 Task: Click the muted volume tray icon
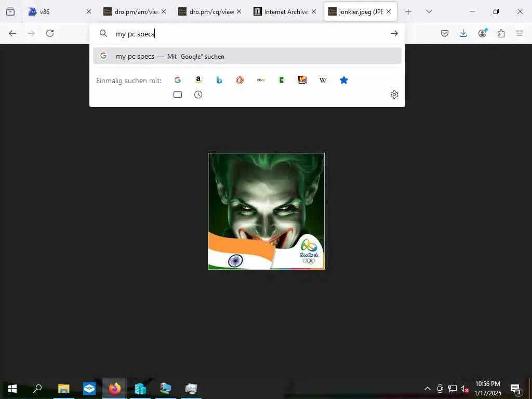tap(464, 389)
